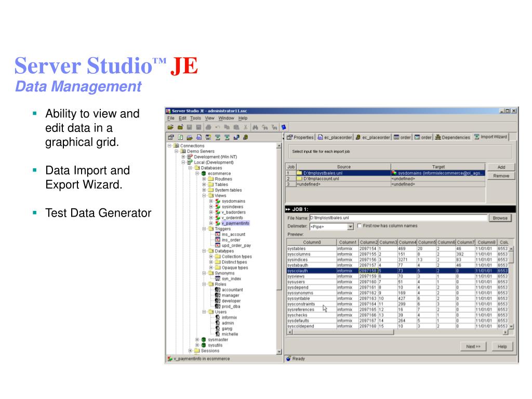
Task: Expand the Sessions folder
Action: 190,351
